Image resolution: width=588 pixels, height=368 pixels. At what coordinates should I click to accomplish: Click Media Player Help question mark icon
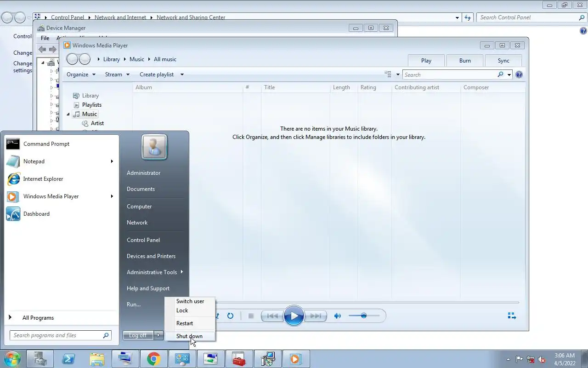[x=519, y=75]
